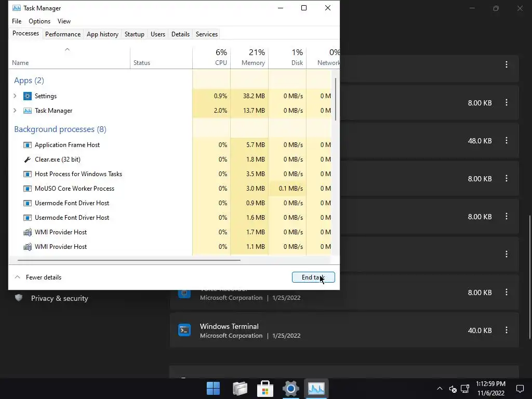
Task: Click the Settings app icon in process list
Action: coord(28,96)
